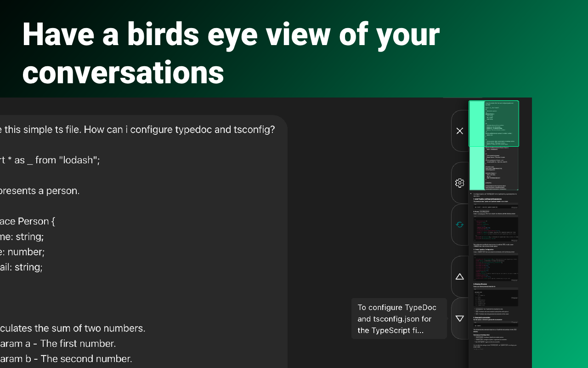Click the 'To configure TypeDoc and tsconfig.json' tooltip
The width and height of the screenshot is (588, 368).
click(399, 319)
